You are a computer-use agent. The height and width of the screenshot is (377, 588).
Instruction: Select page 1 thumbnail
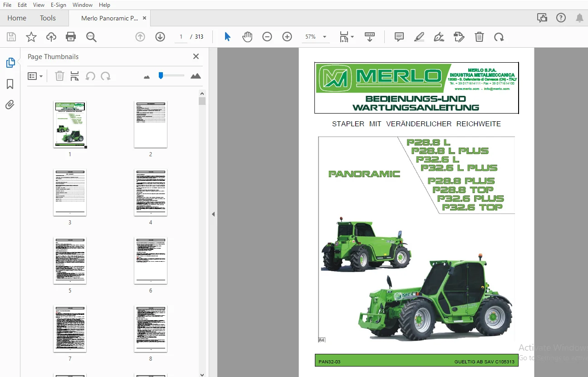click(x=70, y=124)
